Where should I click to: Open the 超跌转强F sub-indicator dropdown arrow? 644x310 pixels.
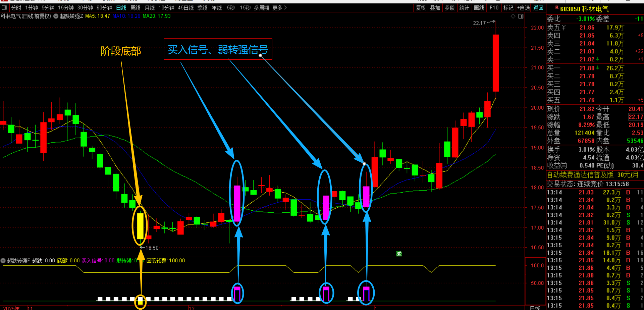point(3,261)
